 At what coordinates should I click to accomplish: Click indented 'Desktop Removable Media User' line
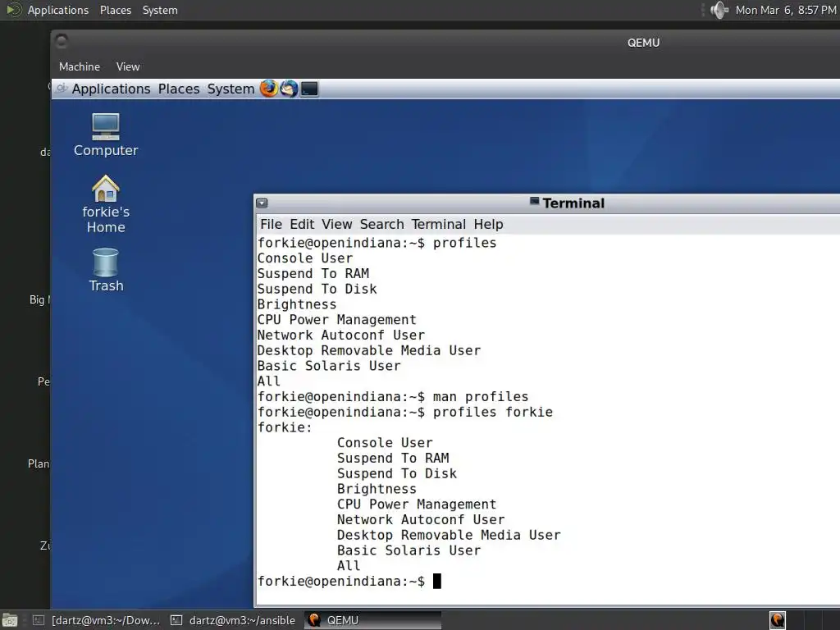coord(449,535)
